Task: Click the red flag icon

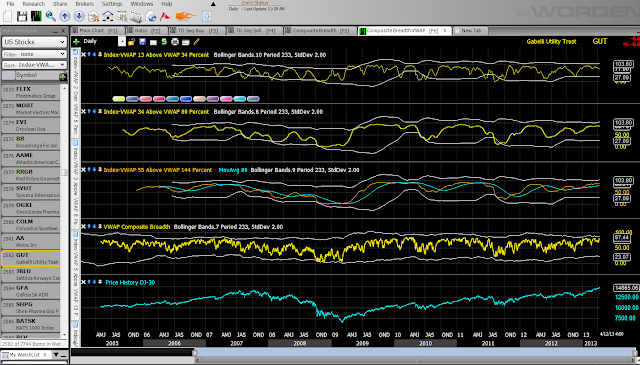Action: (165, 16)
